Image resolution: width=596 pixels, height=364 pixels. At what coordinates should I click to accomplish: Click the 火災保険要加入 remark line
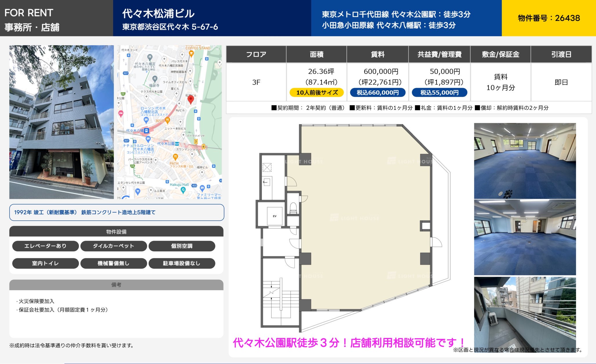pos(35,301)
